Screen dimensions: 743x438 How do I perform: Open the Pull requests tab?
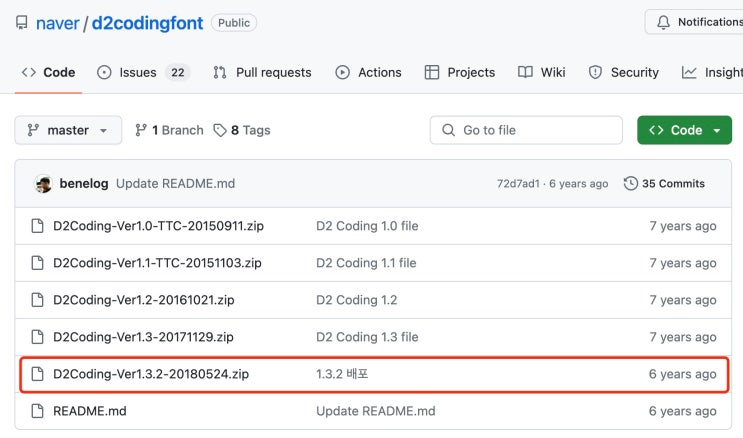click(262, 72)
